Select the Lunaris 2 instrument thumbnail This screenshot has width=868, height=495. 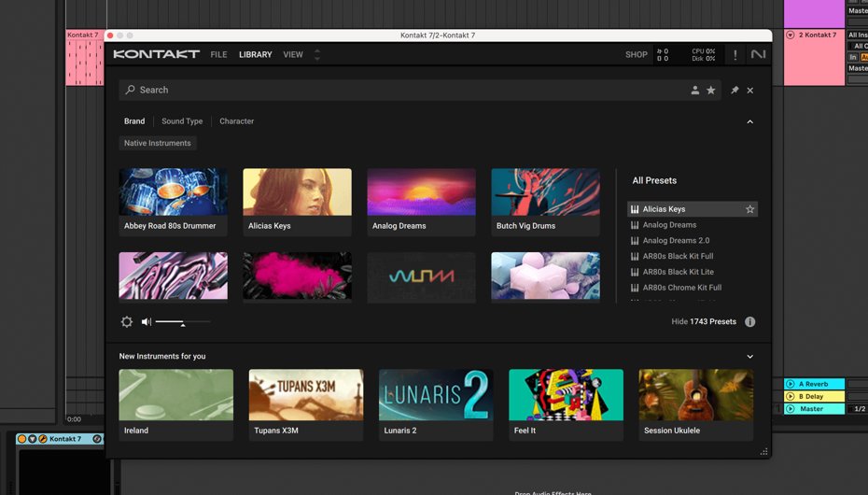coord(436,395)
